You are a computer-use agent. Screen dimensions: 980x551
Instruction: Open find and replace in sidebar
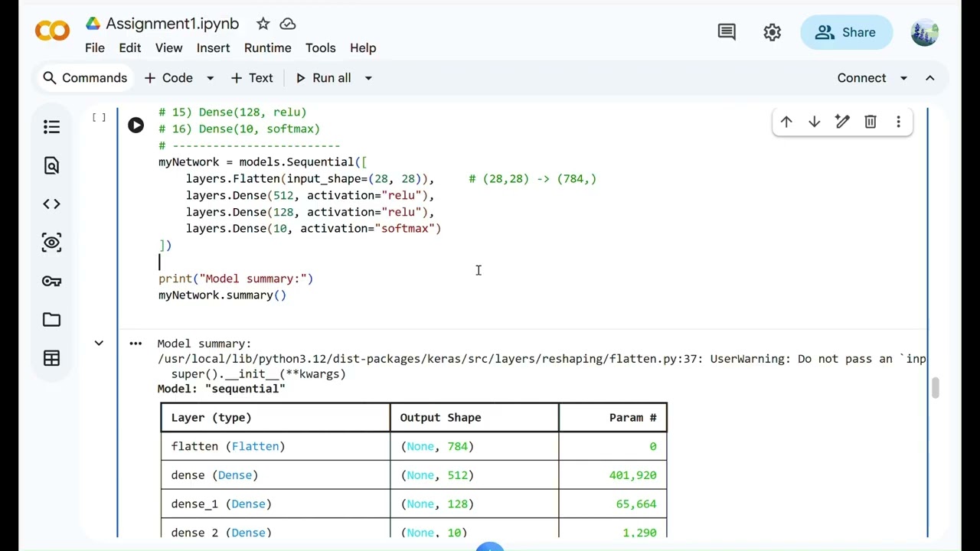pos(51,165)
